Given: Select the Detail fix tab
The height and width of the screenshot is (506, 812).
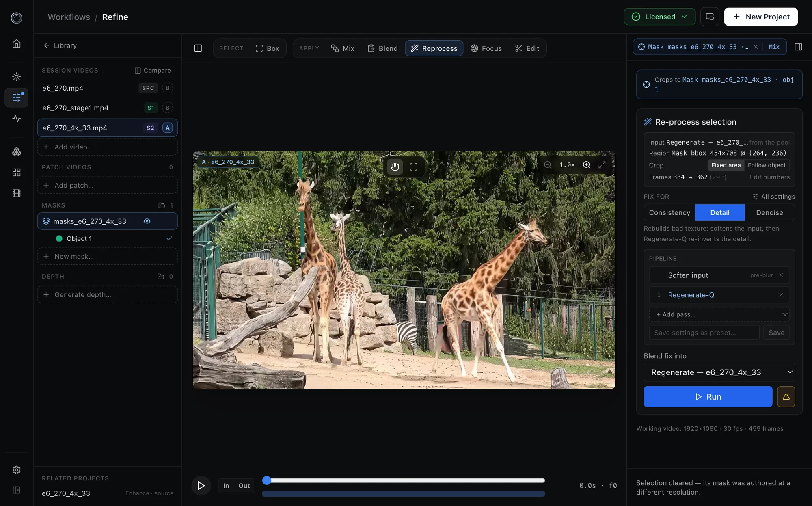Looking at the screenshot, I should pyautogui.click(x=719, y=213).
